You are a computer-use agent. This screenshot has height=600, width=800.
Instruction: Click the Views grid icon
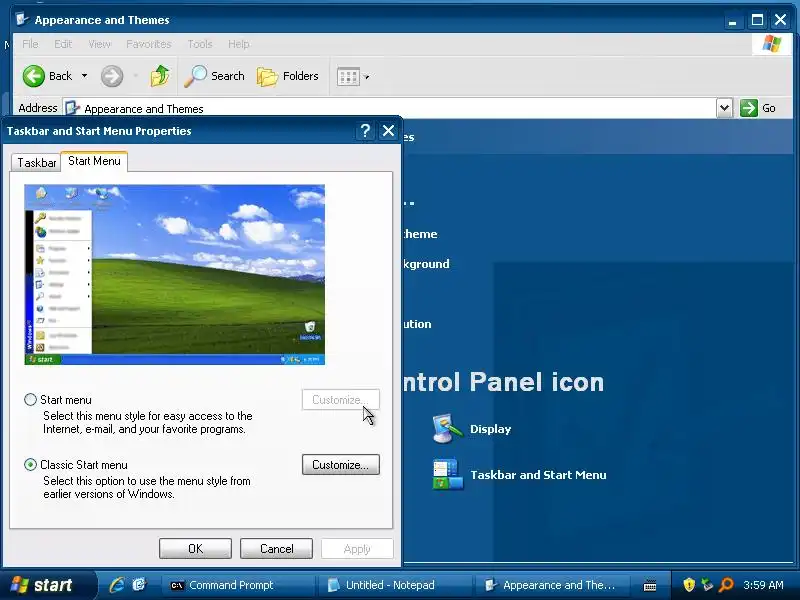[x=348, y=77]
